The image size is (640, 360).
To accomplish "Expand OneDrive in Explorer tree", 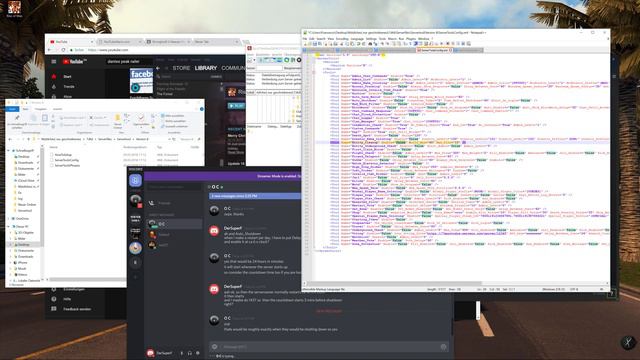I will [x=9, y=219].
